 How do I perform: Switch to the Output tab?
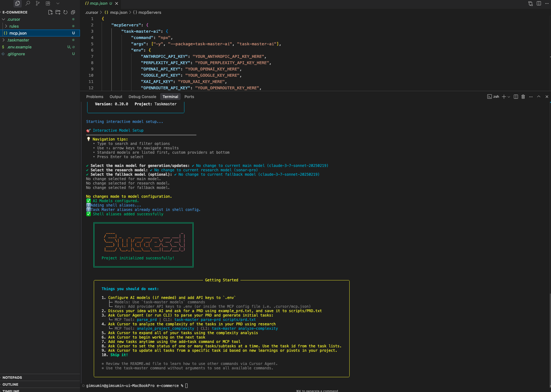point(116,97)
